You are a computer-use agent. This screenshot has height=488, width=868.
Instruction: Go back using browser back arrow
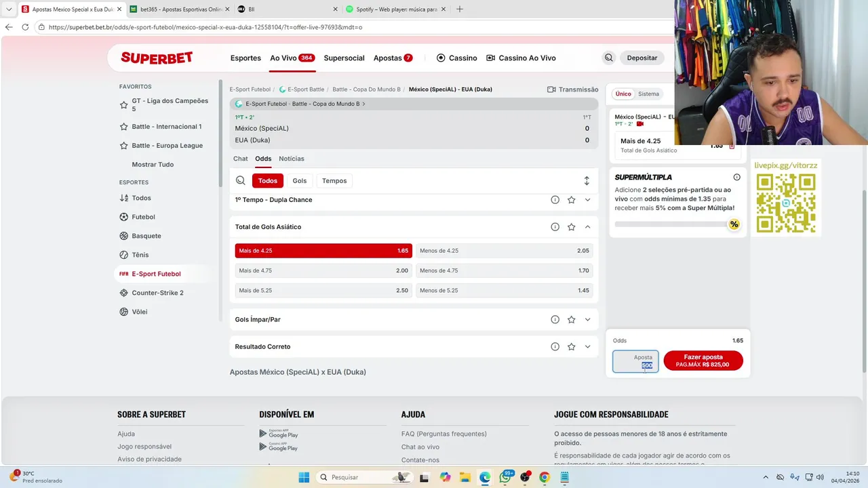(x=9, y=27)
